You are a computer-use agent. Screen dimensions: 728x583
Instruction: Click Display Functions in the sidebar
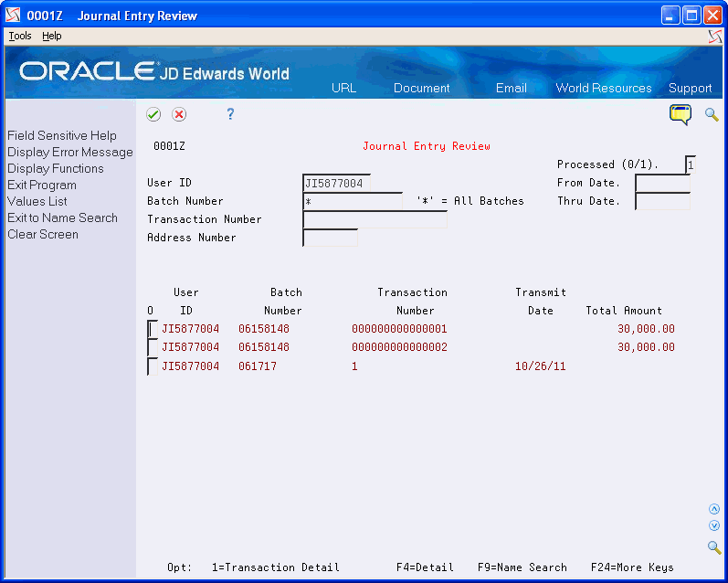point(55,169)
